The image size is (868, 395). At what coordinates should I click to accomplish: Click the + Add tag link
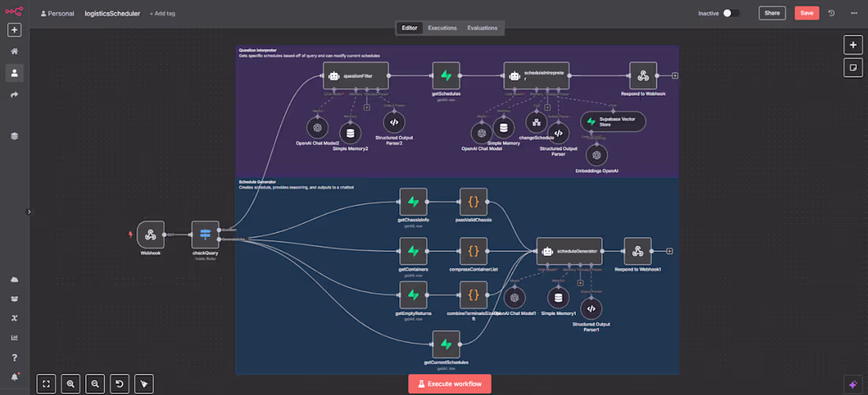(x=163, y=13)
